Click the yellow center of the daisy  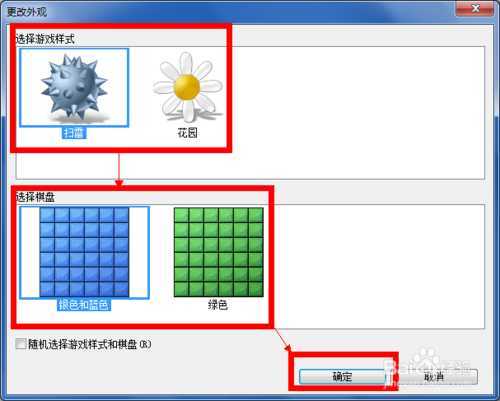(187, 87)
